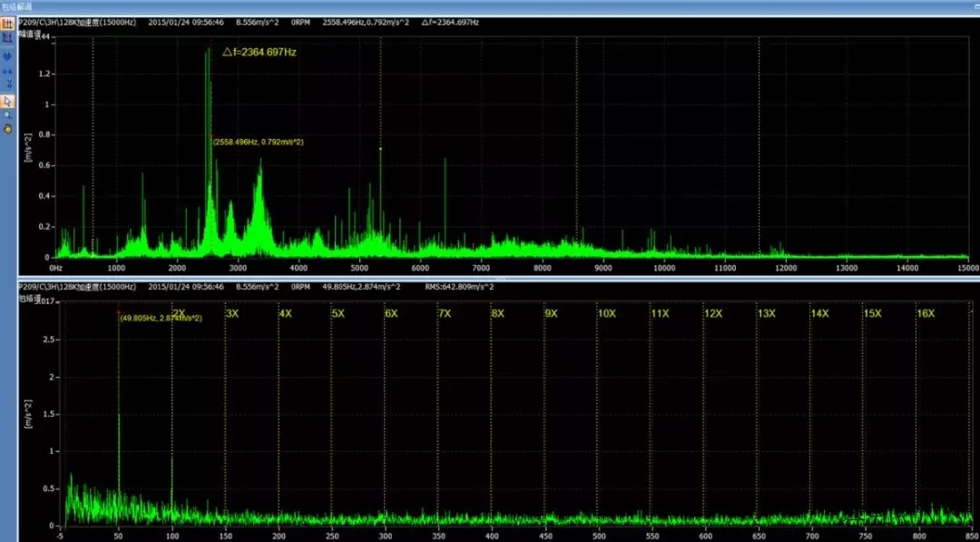
Task: Click the 5X harmonic marker label
Action: pyautogui.click(x=338, y=313)
